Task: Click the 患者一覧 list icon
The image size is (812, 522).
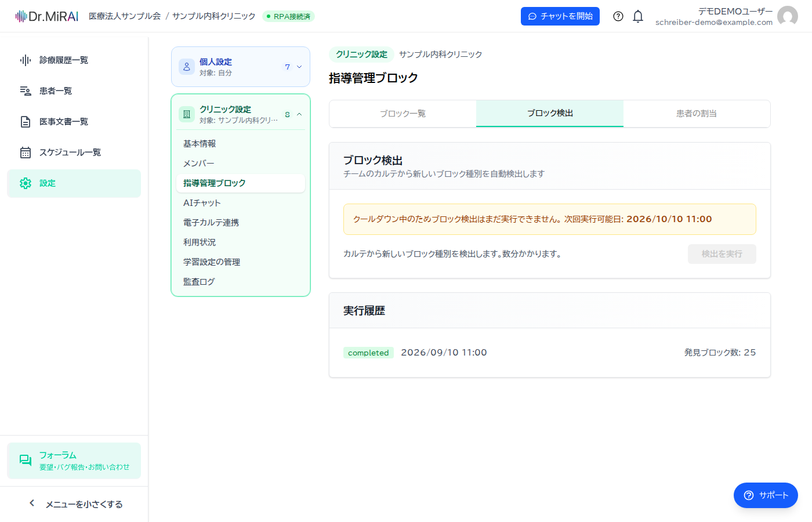Action: [26, 91]
